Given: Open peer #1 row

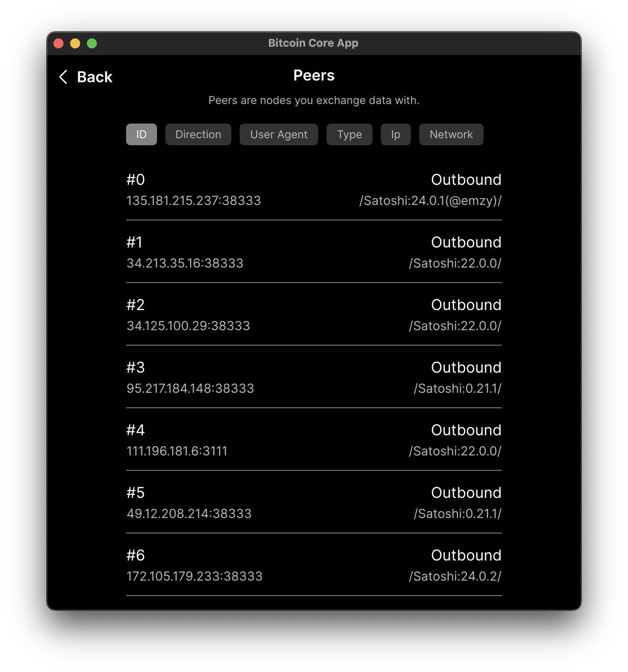Looking at the screenshot, I should coord(314,252).
